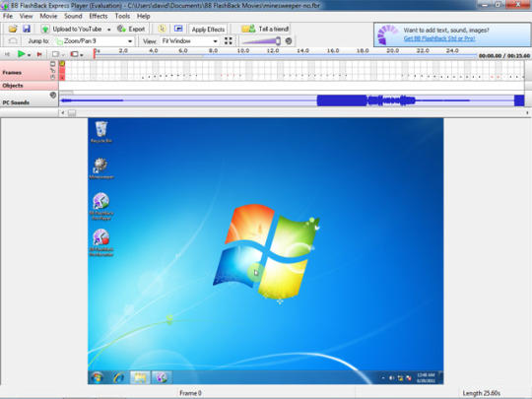This screenshot has height=399, width=532.
Task: Open the Tools menu
Action: (122, 17)
